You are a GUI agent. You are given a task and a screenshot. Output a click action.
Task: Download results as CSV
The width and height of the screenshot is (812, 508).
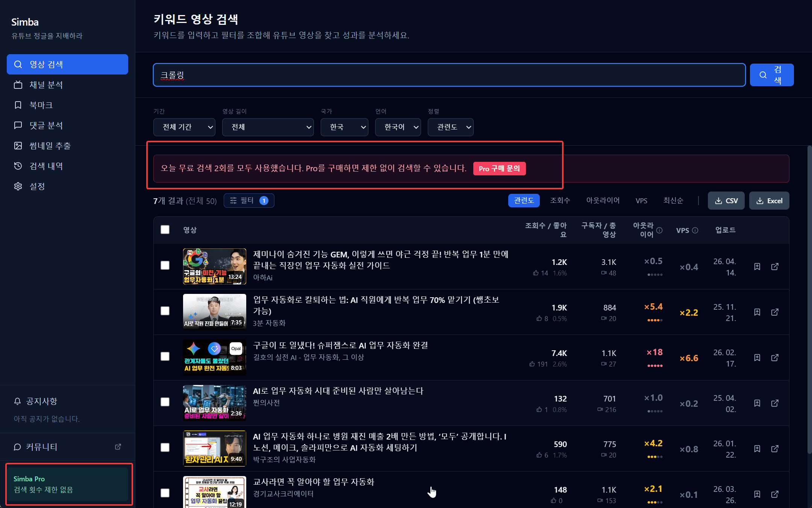pyautogui.click(x=726, y=201)
